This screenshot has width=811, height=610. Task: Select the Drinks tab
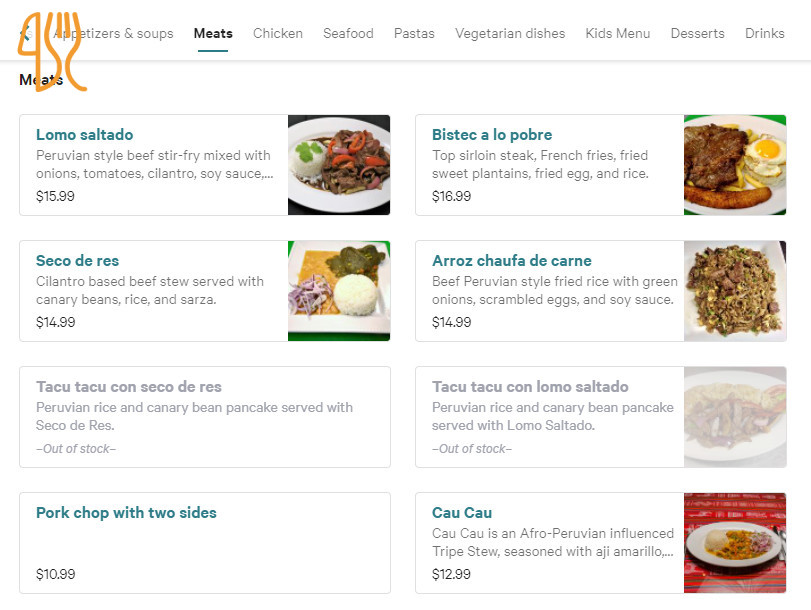(x=764, y=34)
